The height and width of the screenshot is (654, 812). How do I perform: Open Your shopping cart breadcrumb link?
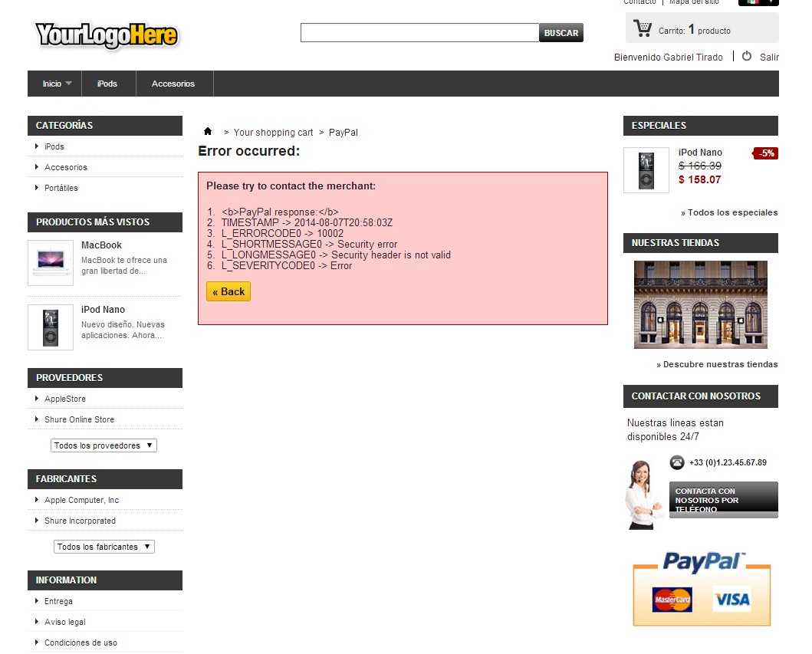(274, 132)
